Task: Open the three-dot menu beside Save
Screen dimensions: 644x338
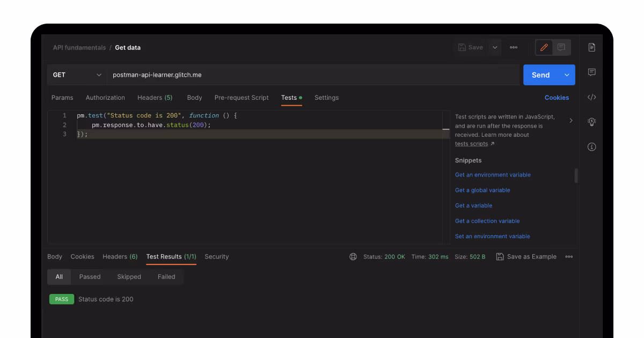Action: pyautogui.click(x=514, y=47)
